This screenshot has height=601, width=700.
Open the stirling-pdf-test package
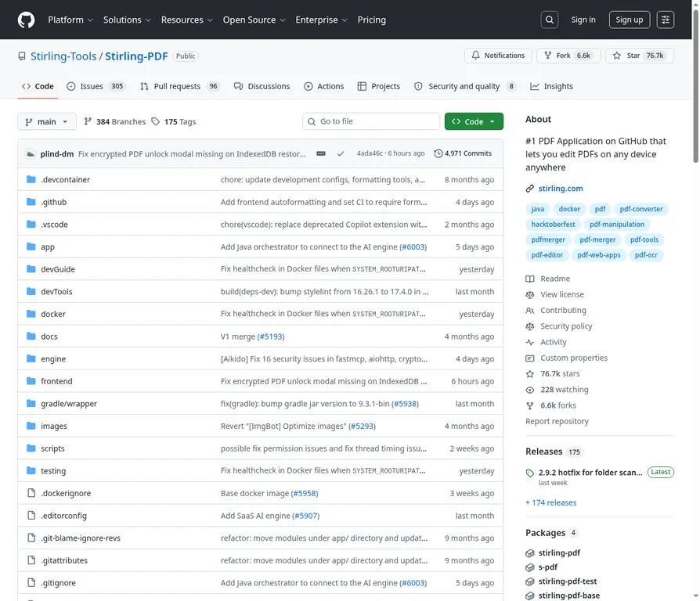(x=568, y=581)
